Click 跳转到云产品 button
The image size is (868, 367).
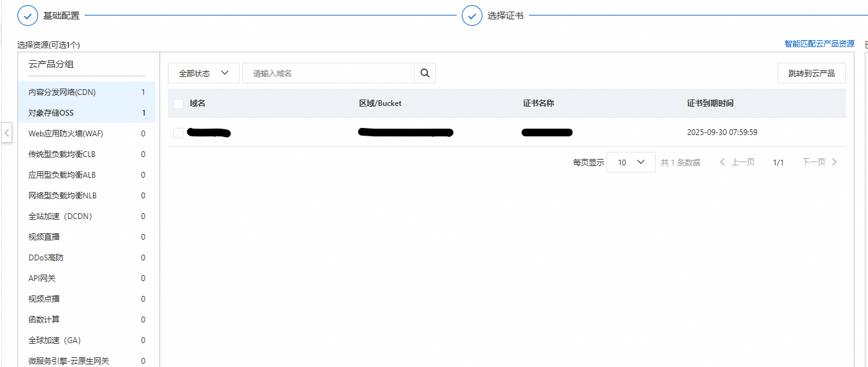click(812, 73)
